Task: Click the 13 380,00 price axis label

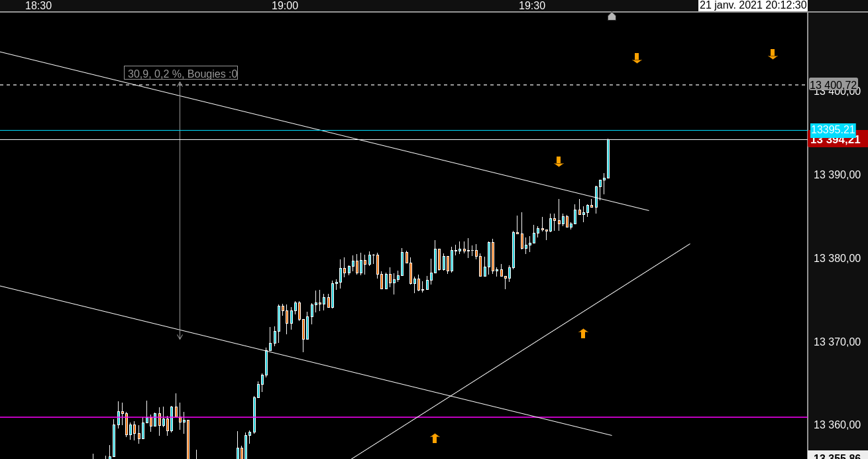Action: point(837,259)
